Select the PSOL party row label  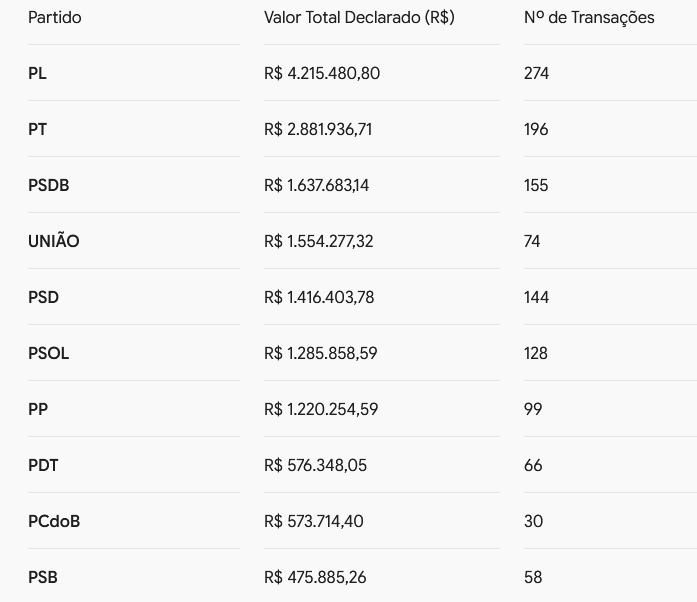point(48,353)
